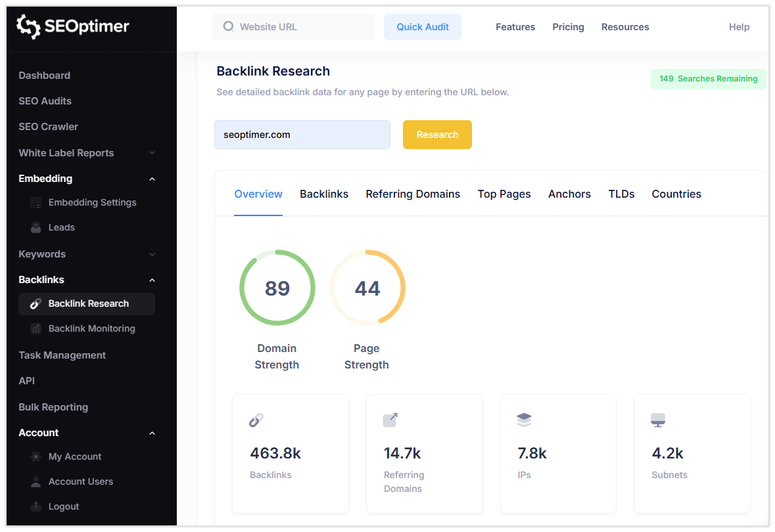Switch to the Top Pages tab
Viewport: 775px width, 532px height.
[x=504, y=194]
